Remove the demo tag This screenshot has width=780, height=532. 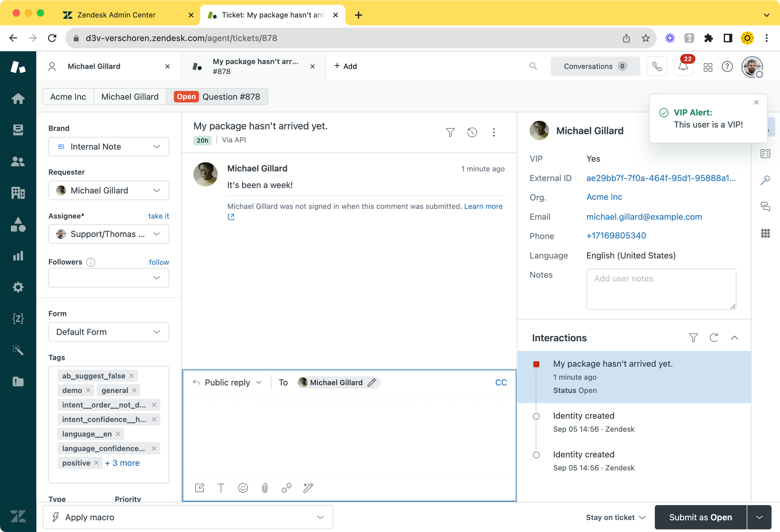[88, 390]
